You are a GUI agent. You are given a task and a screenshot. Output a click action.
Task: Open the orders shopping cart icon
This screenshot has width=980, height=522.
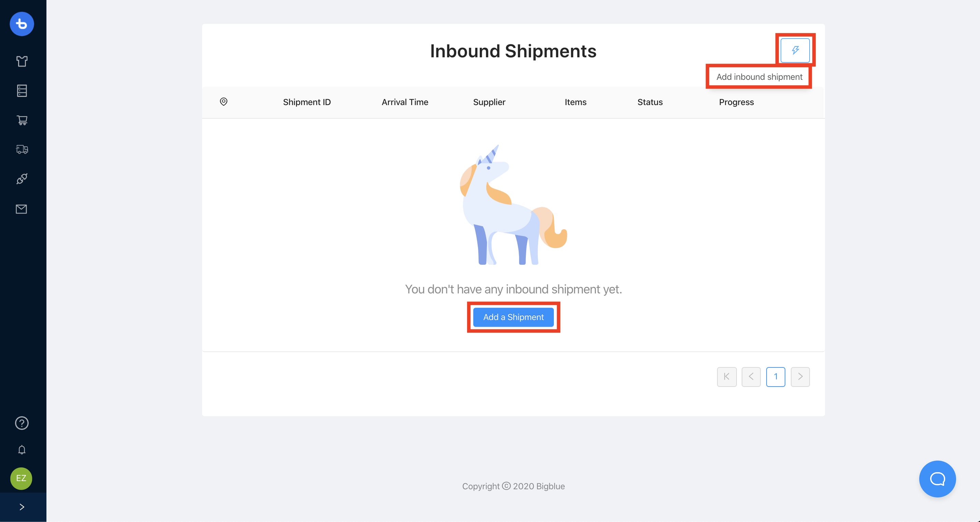pyautogui.click(x=22, y=120)
